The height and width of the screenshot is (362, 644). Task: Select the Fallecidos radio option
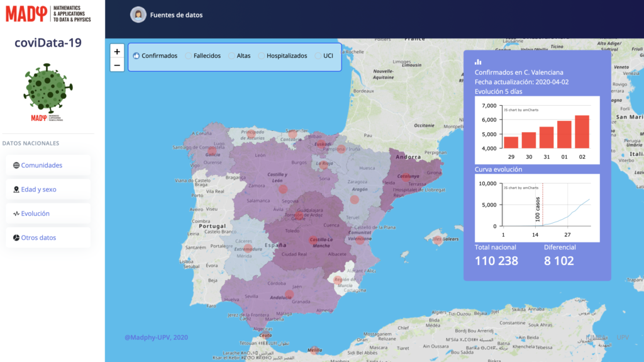click(189, 56)
